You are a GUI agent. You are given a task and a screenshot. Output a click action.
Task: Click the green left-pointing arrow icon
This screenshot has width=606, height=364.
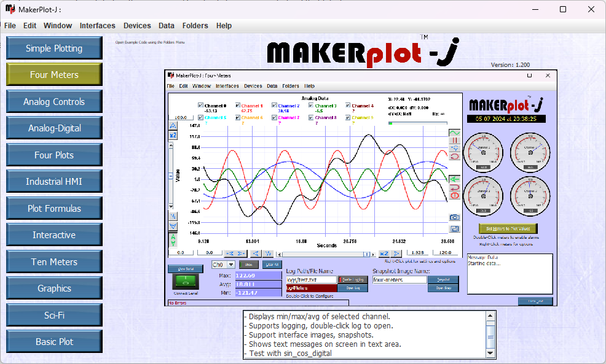click(x=455, y=179)
